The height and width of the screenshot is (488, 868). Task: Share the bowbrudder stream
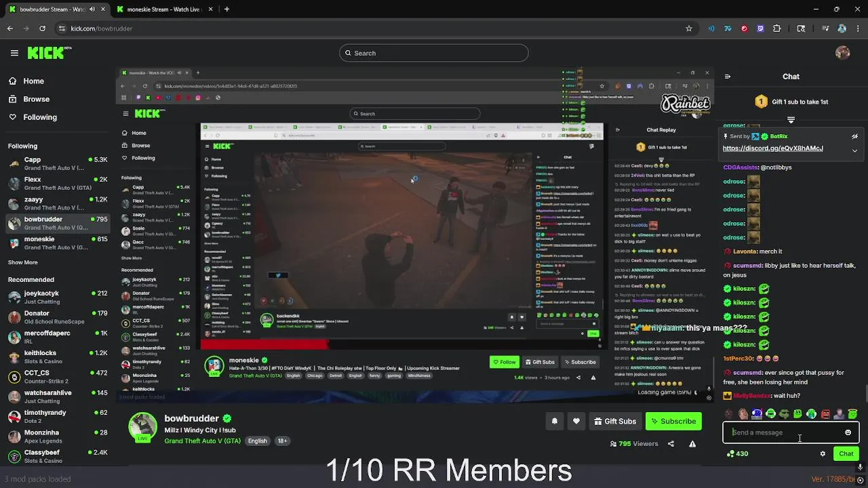pyautogui.click(x=671, y=444)
